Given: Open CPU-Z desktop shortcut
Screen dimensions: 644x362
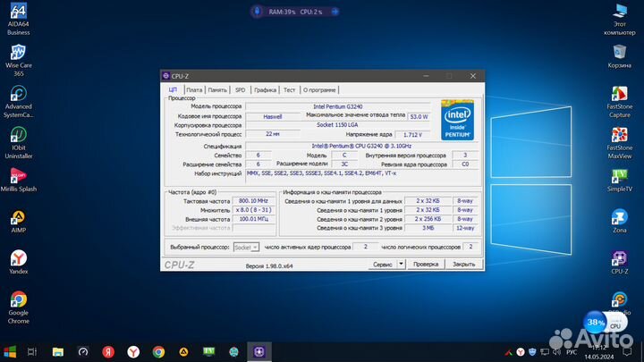Looking at the screenshot, I should 619,262.
